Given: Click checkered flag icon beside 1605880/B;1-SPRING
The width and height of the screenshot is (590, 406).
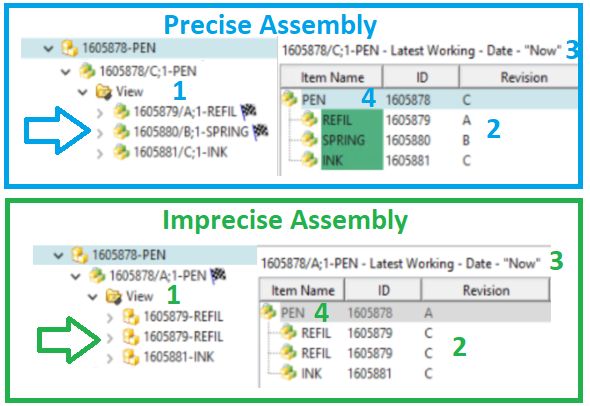Looking at the screenshot, I should point(260,132).
